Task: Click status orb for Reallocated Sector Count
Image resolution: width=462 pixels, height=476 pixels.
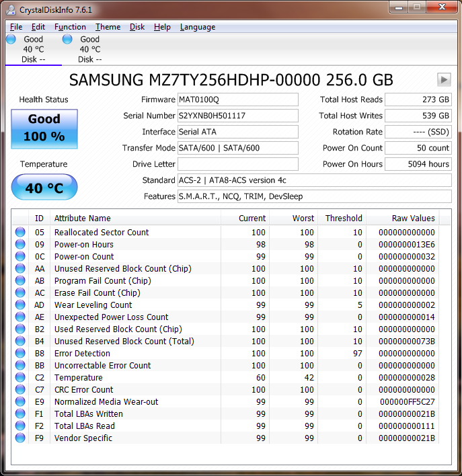Action: tap(20, 233)
